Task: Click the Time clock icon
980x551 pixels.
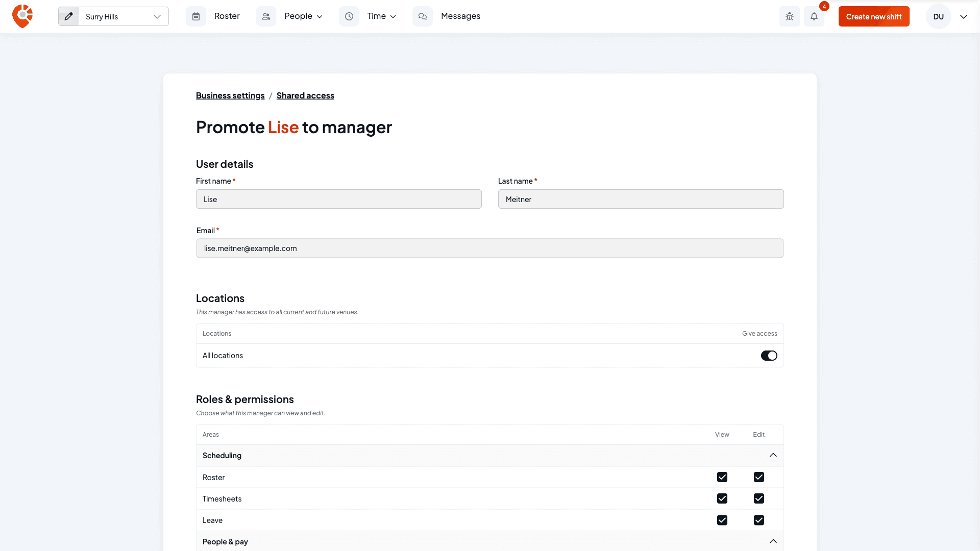Action: (349, 16)
